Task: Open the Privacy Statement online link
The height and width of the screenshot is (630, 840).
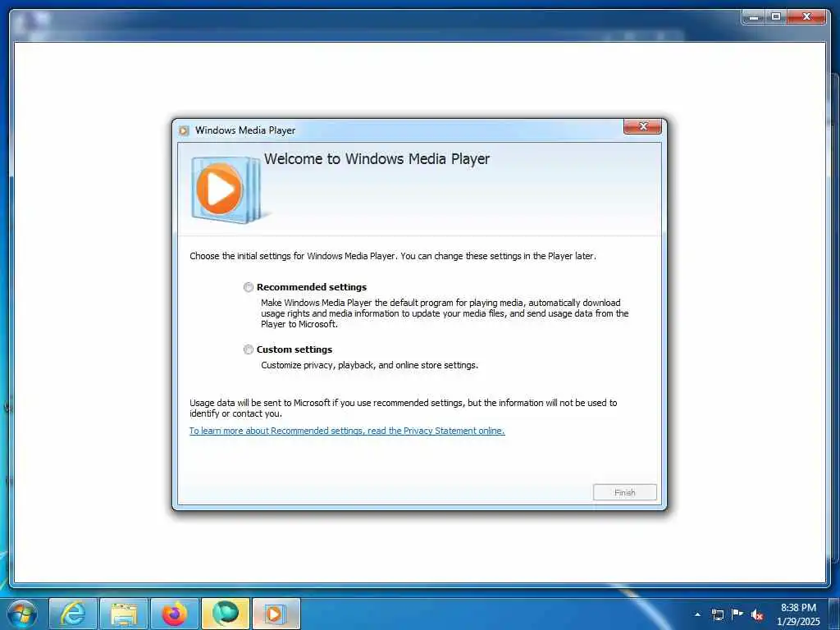Action: [347, 431]
